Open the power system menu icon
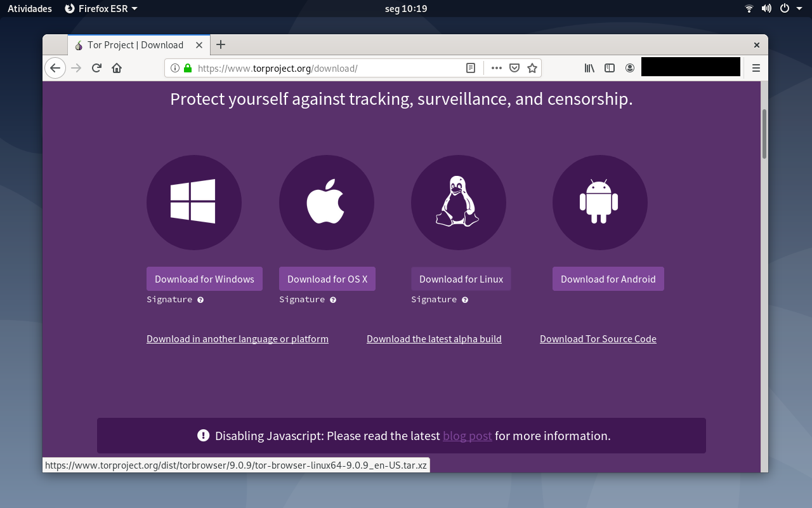This screenshot has height=508, width=812. coord(785,8)
